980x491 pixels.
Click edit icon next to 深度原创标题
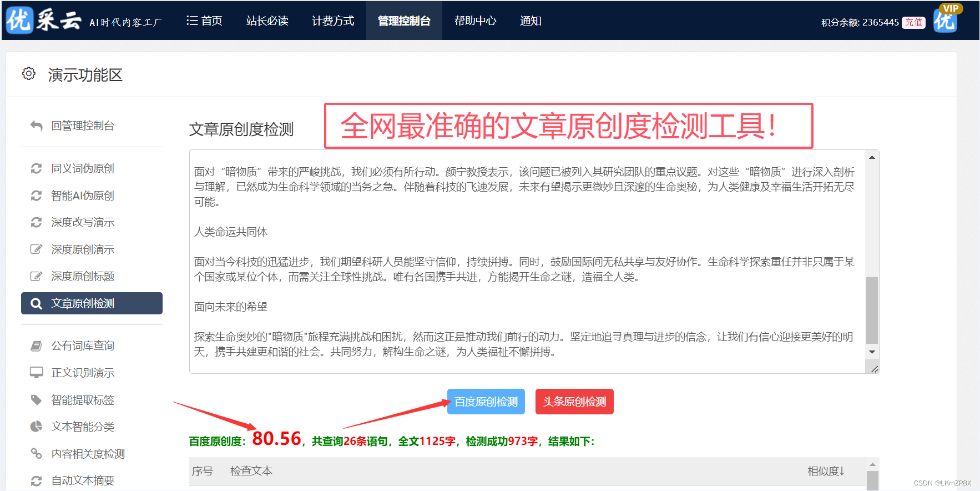[36, 276]
